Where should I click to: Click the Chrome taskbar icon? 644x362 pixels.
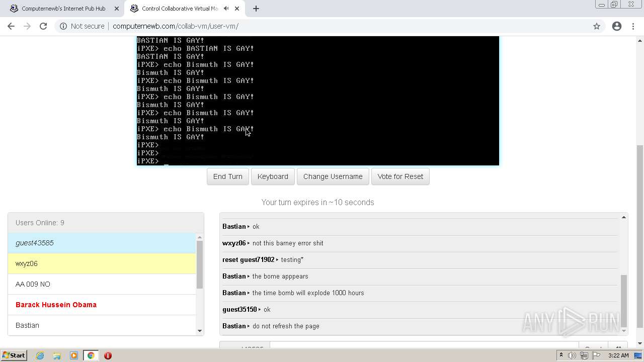click(x=91, y=355)
